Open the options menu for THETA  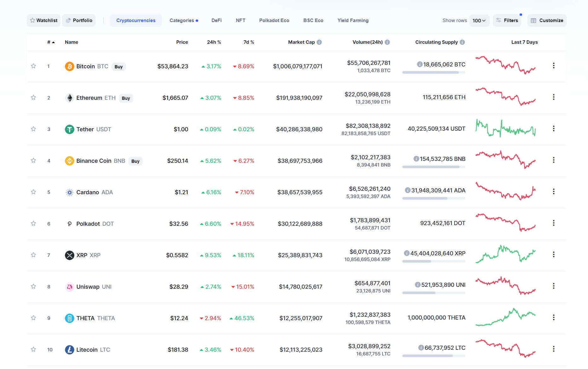[x=554, y=317]
